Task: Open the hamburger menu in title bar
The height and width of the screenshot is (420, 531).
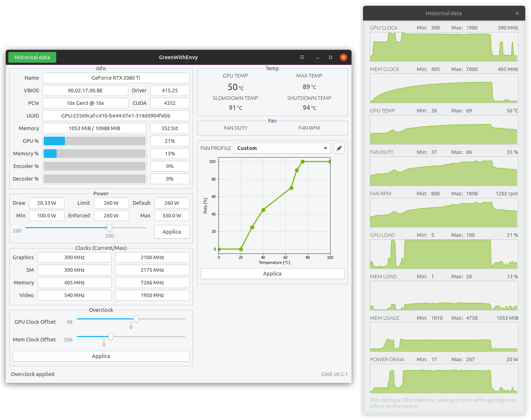Action: click(x=302, y=57)
